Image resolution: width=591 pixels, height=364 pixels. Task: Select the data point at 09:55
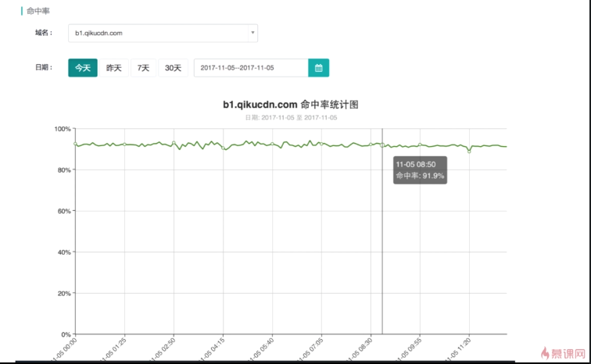(420, 145)
